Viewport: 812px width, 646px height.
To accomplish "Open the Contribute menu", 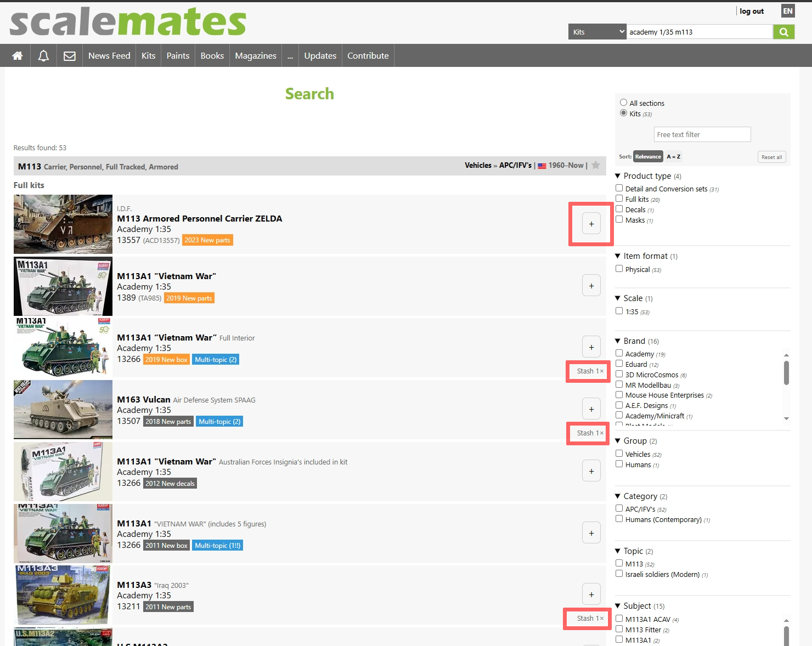I will click(368, 55).
